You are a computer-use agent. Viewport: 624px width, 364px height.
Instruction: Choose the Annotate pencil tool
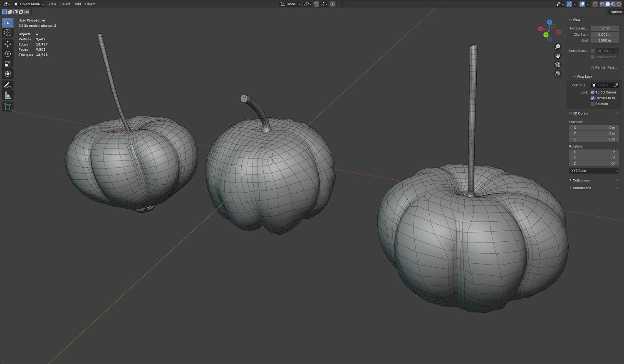[x=8, y=85]
